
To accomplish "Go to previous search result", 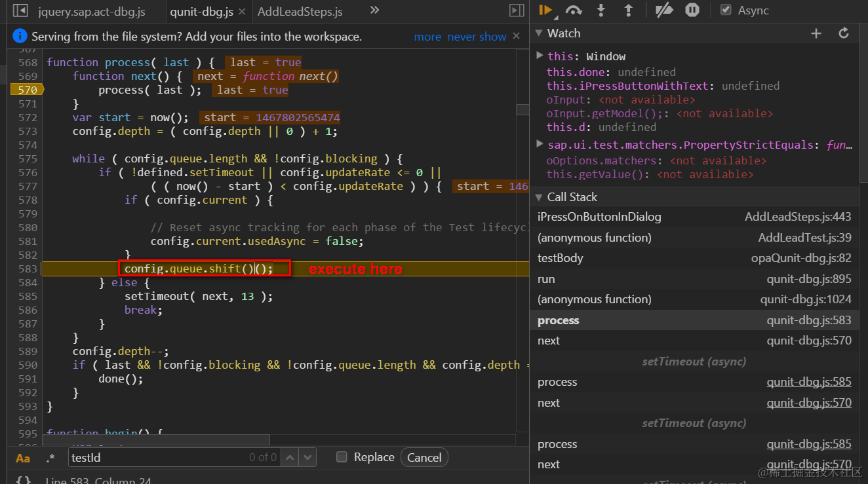I will [290, 457].
